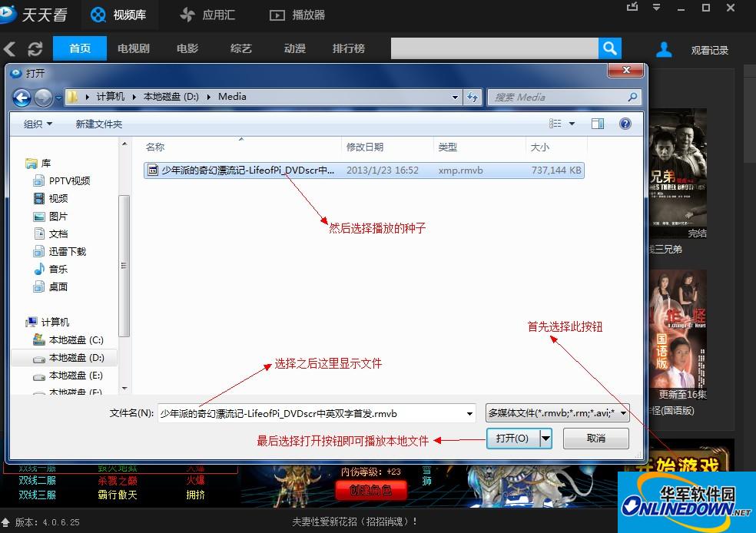756x533 pixels.
Task: Click the blue search magnifier icon
Action: pyautogui.click(x=609, y=48)
